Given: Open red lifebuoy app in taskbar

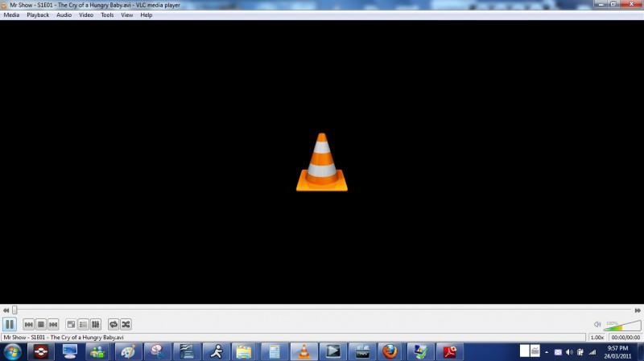Looking at the screenshot, I should (x=41, y=352).
